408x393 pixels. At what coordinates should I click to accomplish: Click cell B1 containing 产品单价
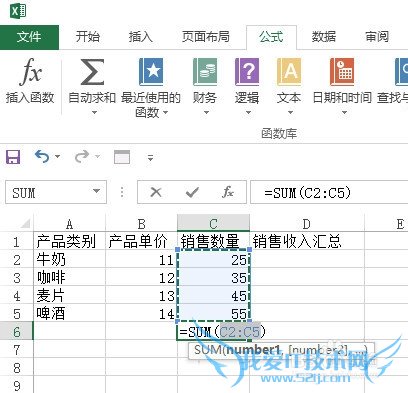tap(141, 241)
